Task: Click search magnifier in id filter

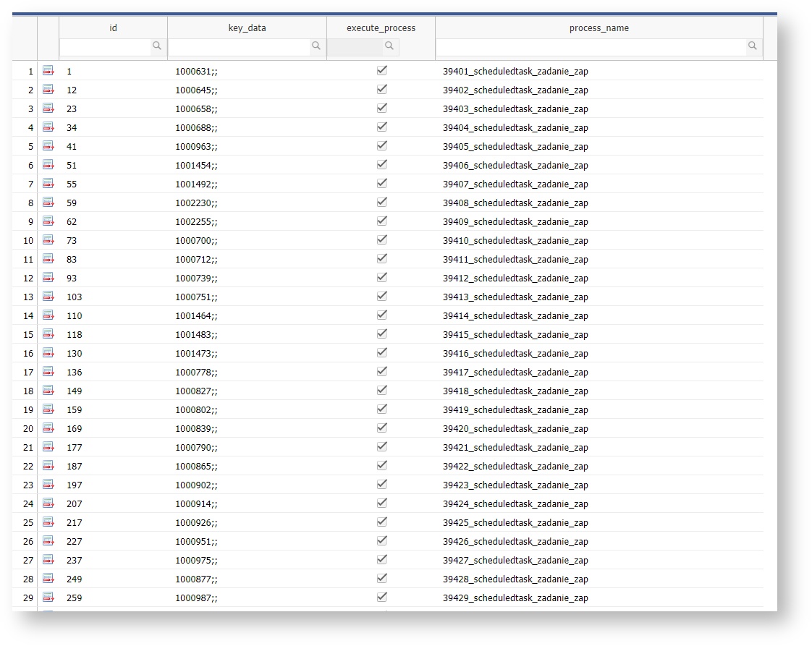Action: coord(157,46)
